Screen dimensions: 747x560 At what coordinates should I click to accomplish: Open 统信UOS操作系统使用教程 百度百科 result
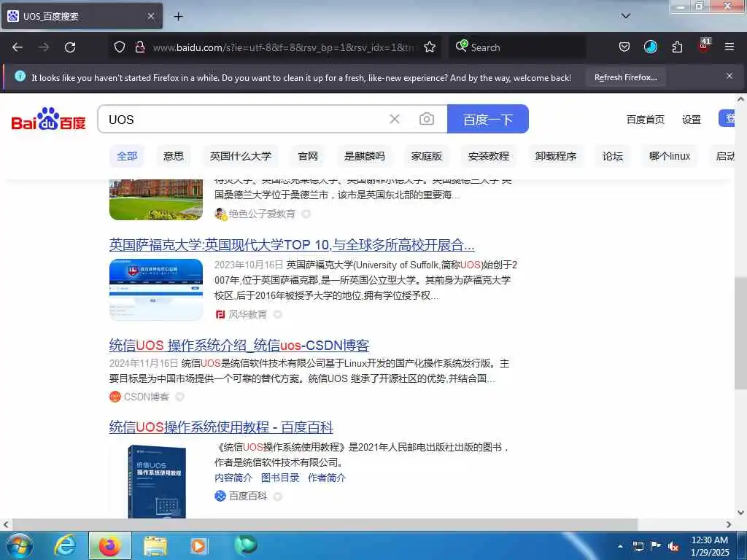221,427
